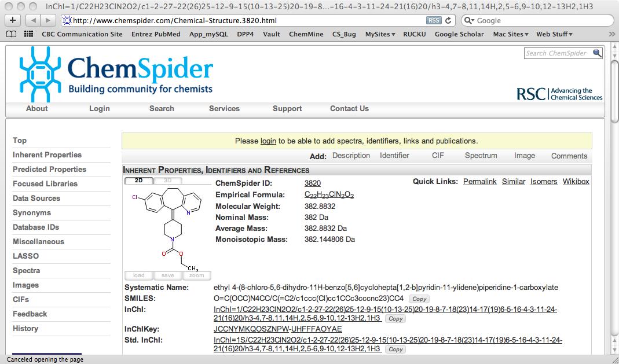Copy the InChI string

coord(395,319)
